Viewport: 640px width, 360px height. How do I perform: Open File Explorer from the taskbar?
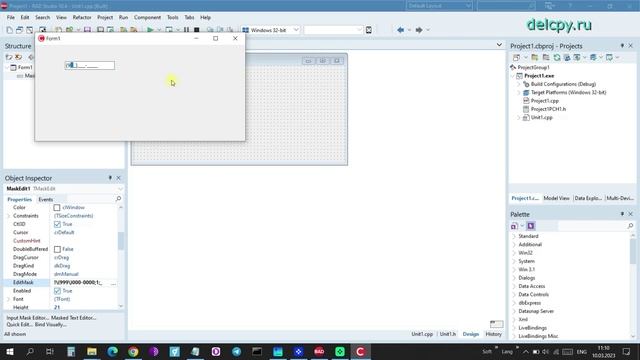[92, 351]
